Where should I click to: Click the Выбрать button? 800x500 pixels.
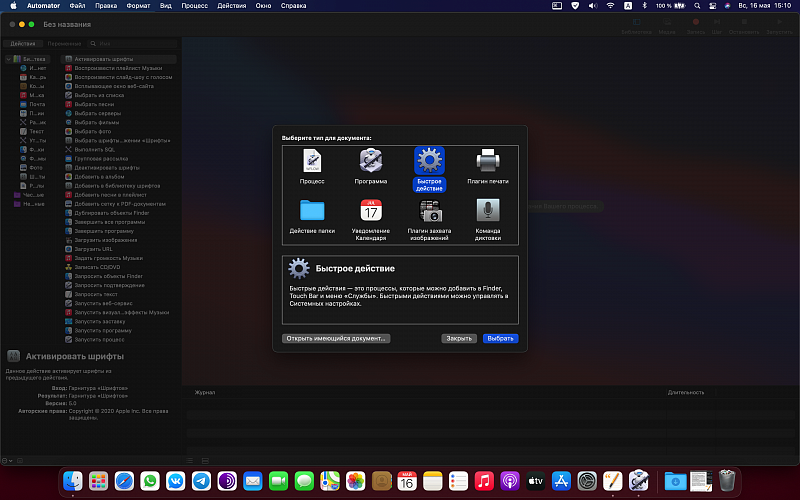pos(500,338)
